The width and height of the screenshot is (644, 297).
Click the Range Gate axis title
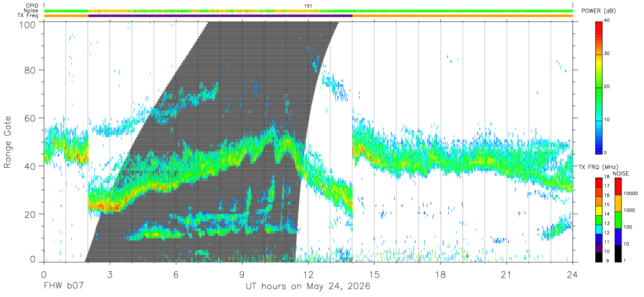click(8, 142)
